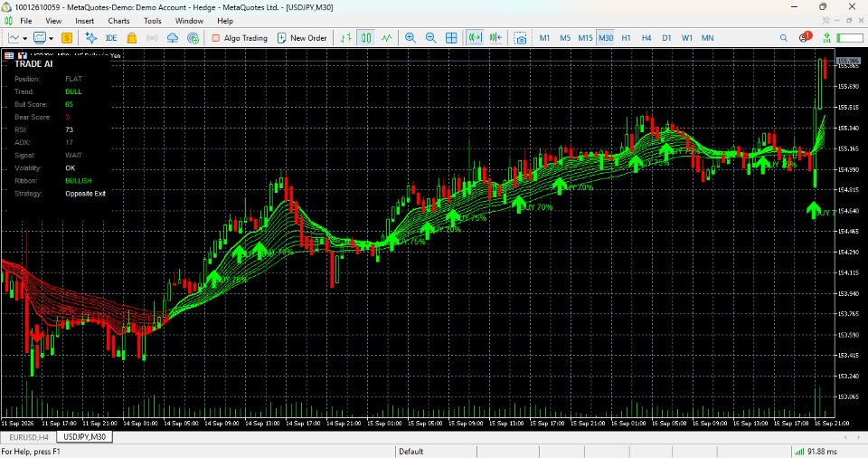
Task: Select the M15 timeframe
Action: tap(585, 38)
